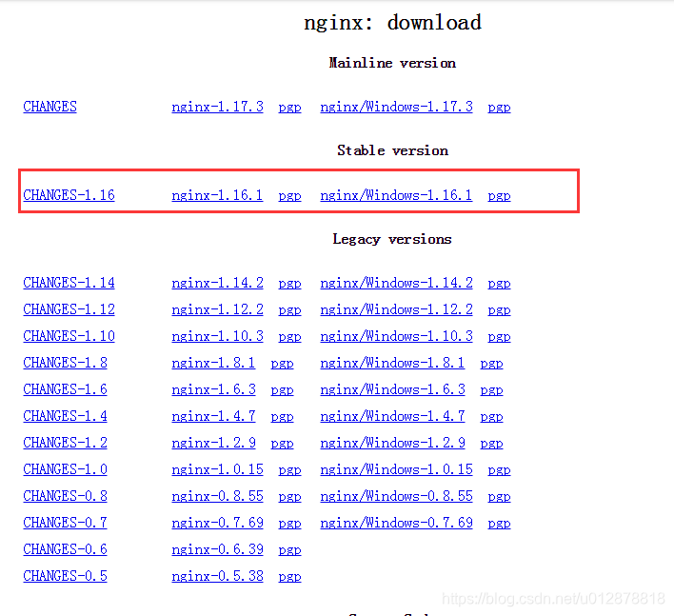Open pgp link beside nginx-1.12.2
Image resolution: width=674 pixels, height=616 pixels.
click(289, 310)
